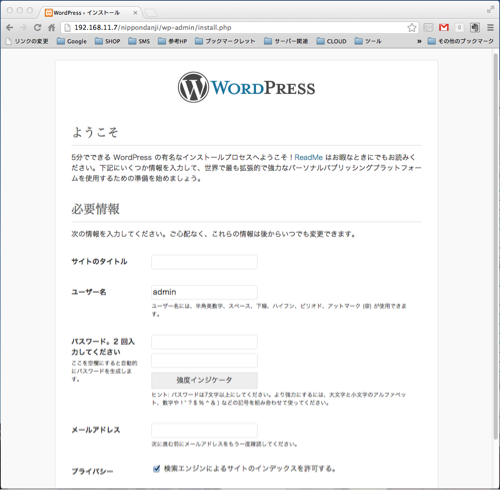Select the WordPress インストール tab

87,13
